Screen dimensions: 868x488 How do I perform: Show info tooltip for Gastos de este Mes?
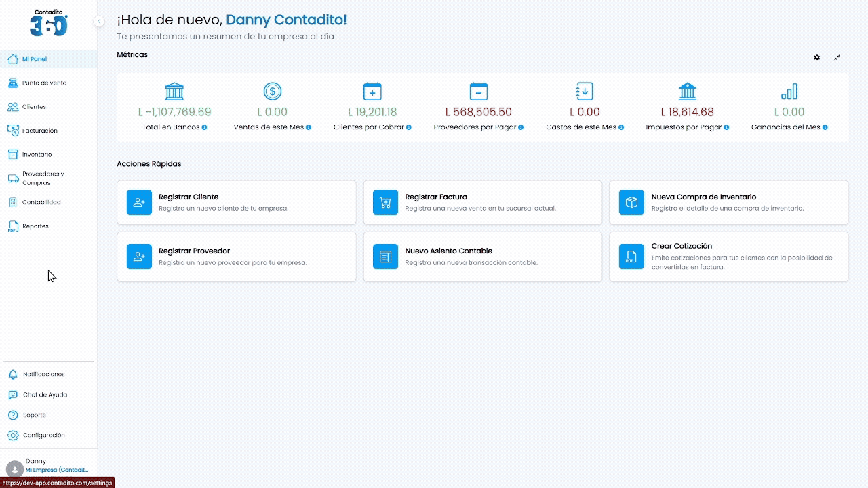tap(621, 127)
